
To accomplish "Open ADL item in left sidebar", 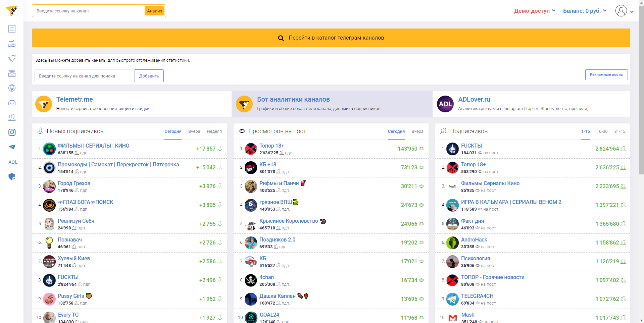I will pyautogui.click(x=13, y=162).
